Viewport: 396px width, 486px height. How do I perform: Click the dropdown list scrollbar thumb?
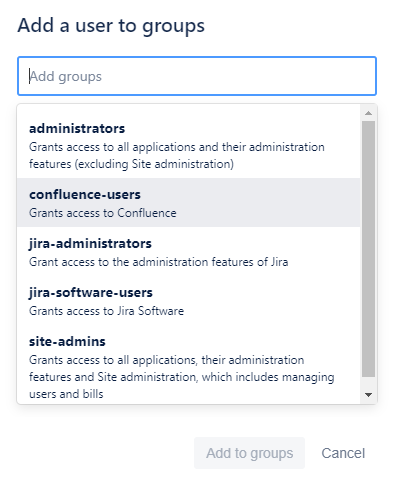(x=368, y=249)
